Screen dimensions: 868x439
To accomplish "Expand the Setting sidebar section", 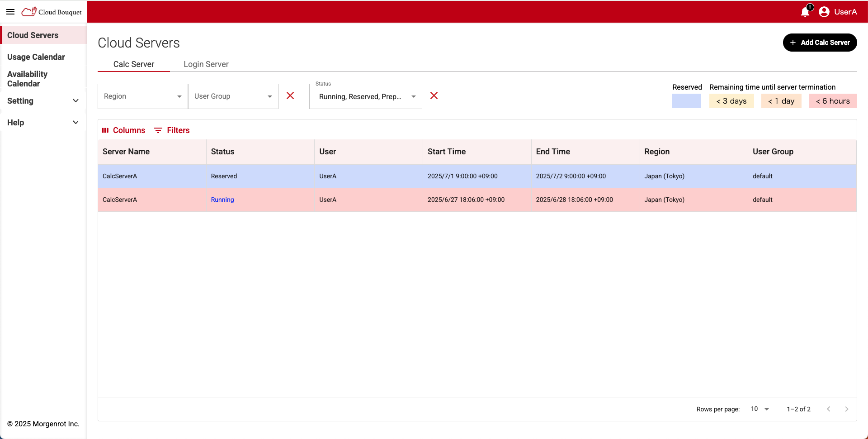I will [43, 101].
